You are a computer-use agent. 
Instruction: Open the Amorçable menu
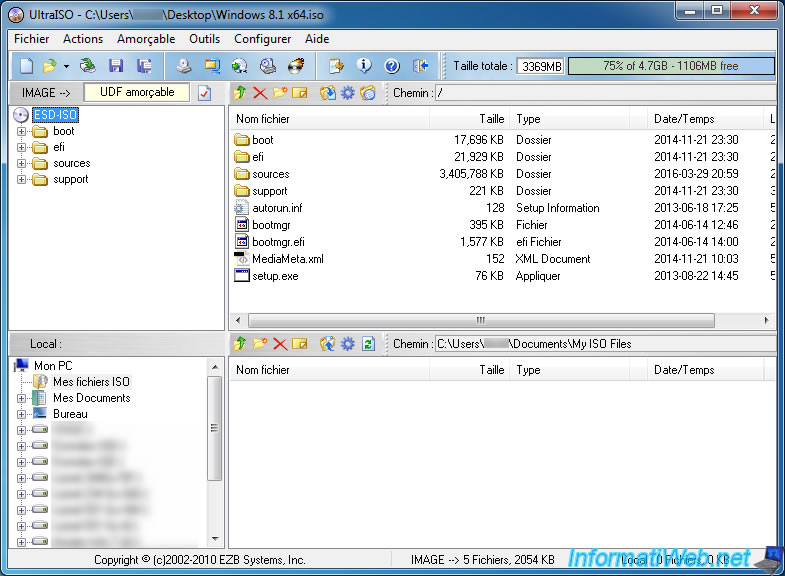pyautogui.click(x=146, y=39)
